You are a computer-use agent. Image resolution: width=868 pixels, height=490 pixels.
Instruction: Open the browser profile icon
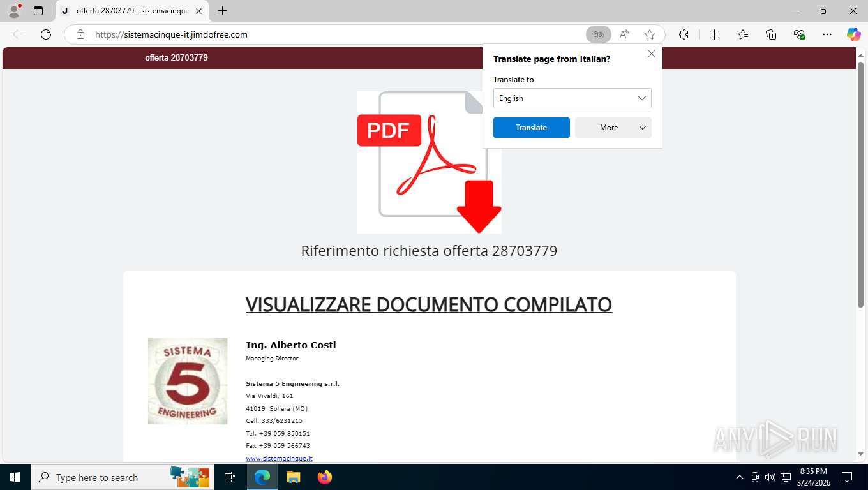click(x=13, y=11)
